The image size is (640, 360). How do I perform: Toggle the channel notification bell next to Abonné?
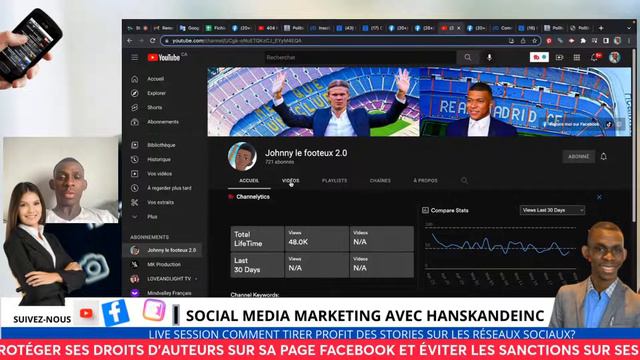pyautogui.click(x=604, y=156)
